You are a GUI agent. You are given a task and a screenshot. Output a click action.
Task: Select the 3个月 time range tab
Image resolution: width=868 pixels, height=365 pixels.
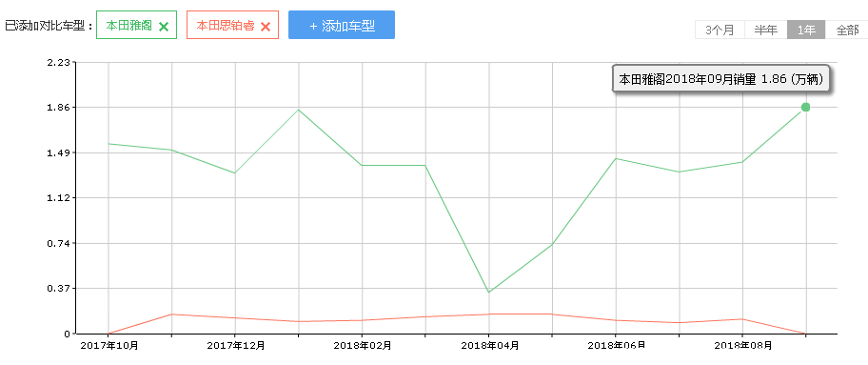click(x=720, y=30)
